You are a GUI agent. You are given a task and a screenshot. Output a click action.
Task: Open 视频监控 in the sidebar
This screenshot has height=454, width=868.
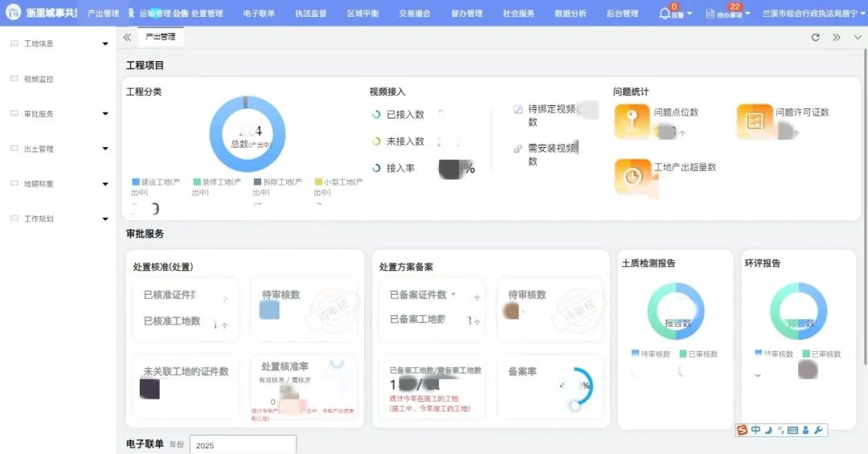(x=39, y=79)
